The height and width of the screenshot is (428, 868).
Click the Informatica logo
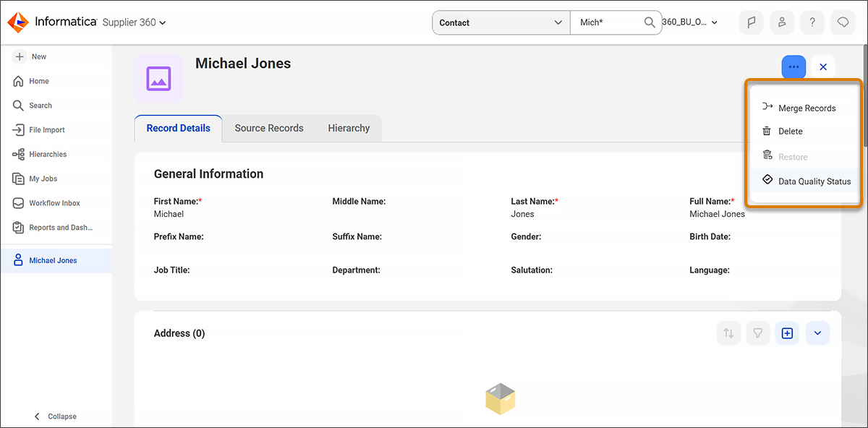pos(52,22)
